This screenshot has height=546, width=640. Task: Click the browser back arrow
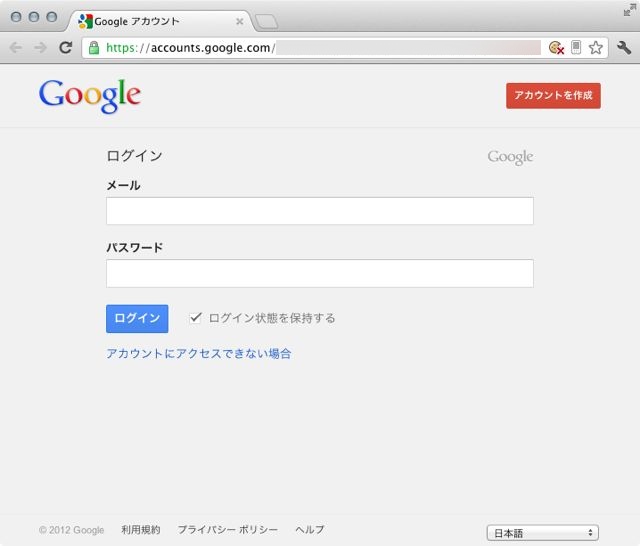16,48
